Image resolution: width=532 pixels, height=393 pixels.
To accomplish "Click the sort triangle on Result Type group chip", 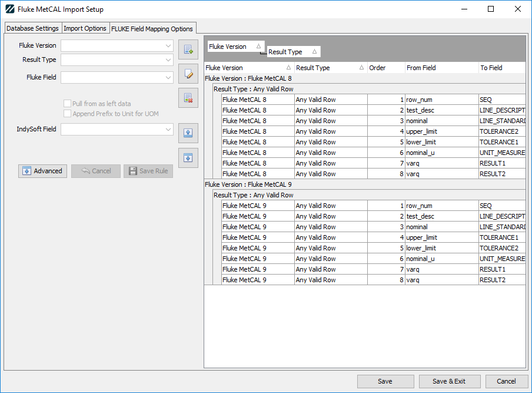I will click(x=314, y=52).
